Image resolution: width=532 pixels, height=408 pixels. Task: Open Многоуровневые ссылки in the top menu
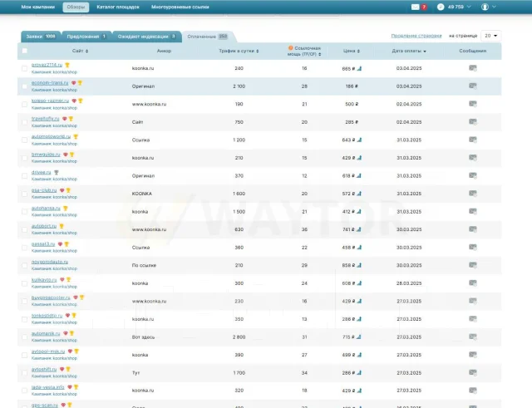[x=180, y=7]
